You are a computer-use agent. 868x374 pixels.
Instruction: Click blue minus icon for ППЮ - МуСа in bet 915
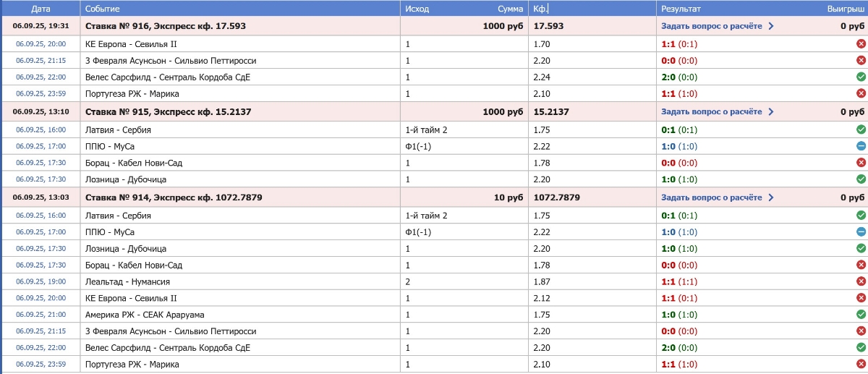click(x=861, y=146)
